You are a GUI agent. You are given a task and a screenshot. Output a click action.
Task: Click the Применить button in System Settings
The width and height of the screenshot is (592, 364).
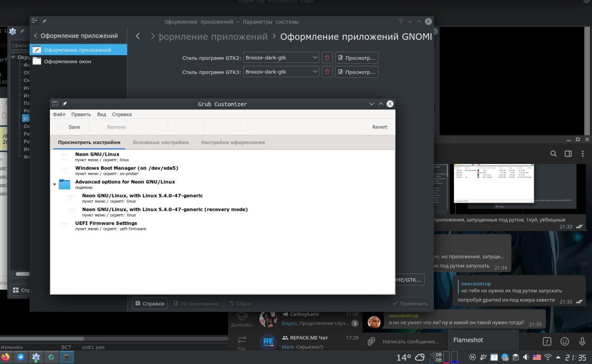click(x=410, y=303)
